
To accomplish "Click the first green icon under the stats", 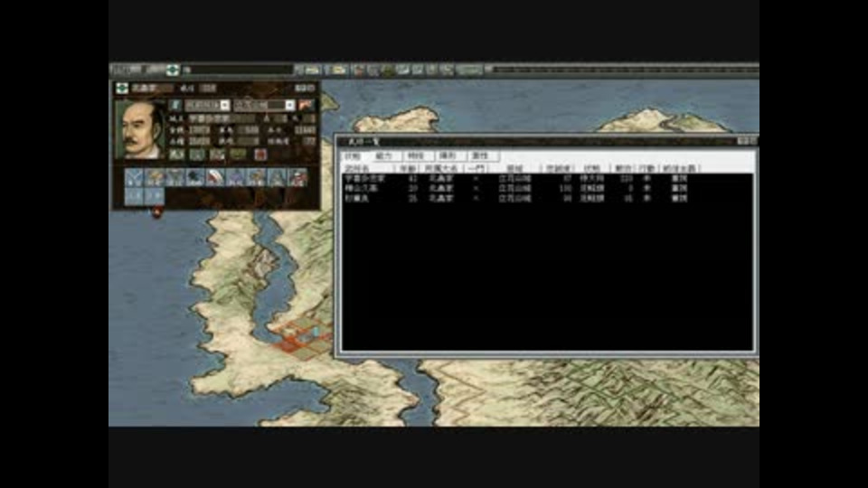I will tap(177, 155).
